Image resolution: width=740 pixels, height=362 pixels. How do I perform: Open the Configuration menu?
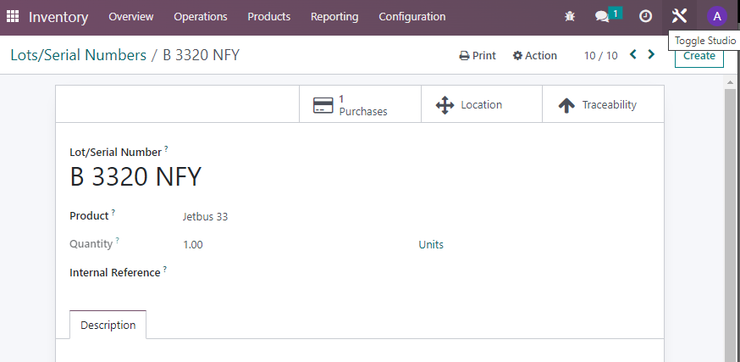(412, 17)
